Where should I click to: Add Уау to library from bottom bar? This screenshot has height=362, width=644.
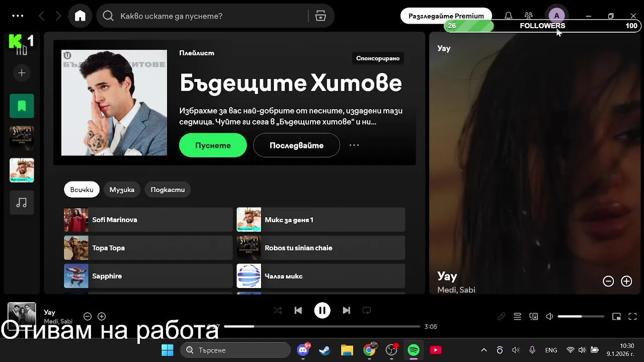(102, 316)
